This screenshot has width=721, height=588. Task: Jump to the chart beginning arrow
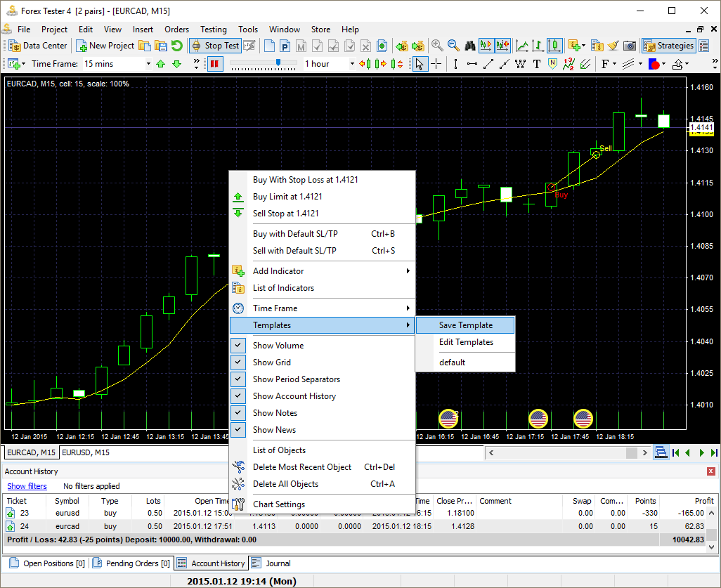click(675, 453)
